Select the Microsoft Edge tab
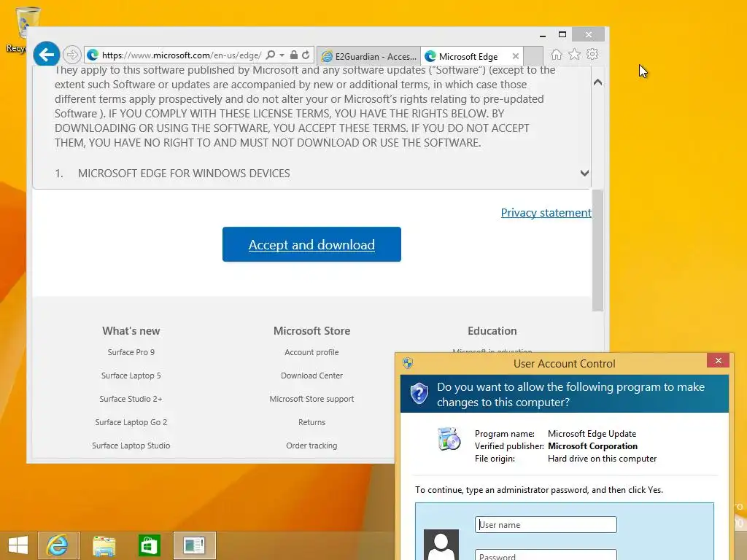 [x=468, y=56]
